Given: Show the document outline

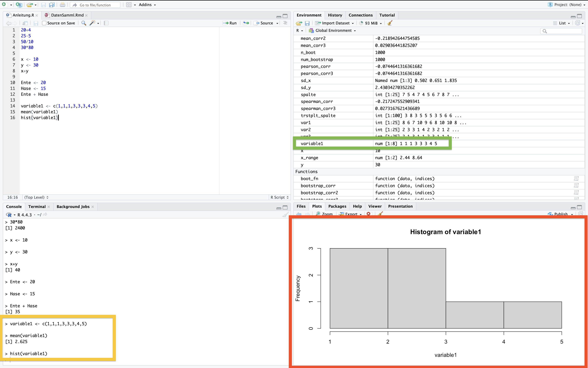Looking at the screenshot, I should [285, 23].
